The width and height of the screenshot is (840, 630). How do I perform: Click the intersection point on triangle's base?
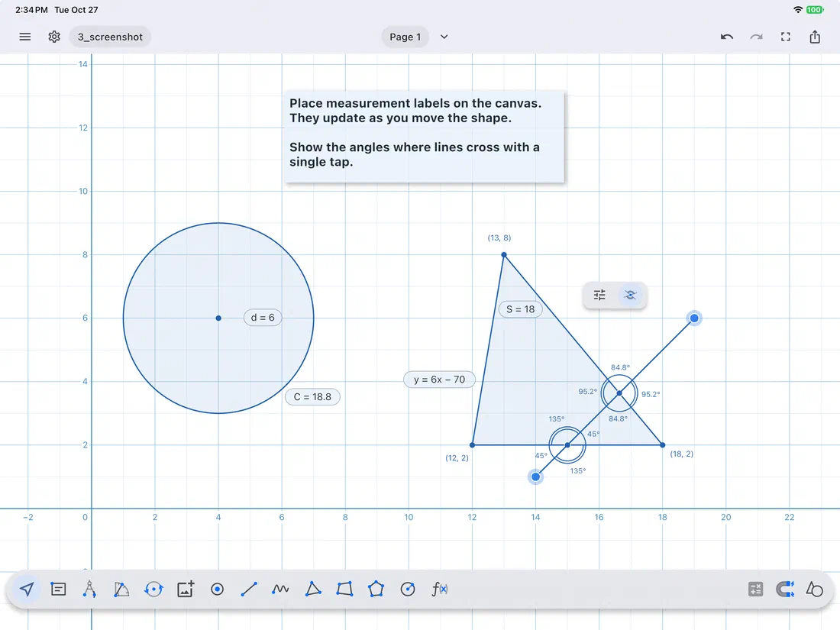coord(567,444)
